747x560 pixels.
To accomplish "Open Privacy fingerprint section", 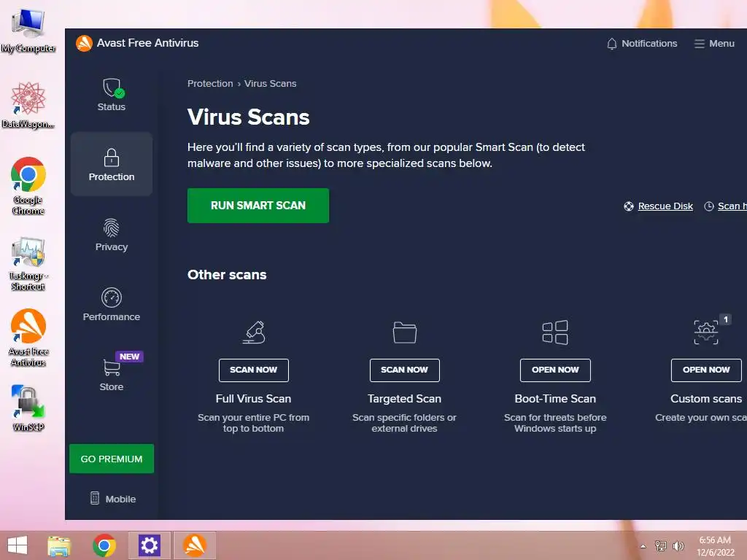I will (x=112, y=235).
